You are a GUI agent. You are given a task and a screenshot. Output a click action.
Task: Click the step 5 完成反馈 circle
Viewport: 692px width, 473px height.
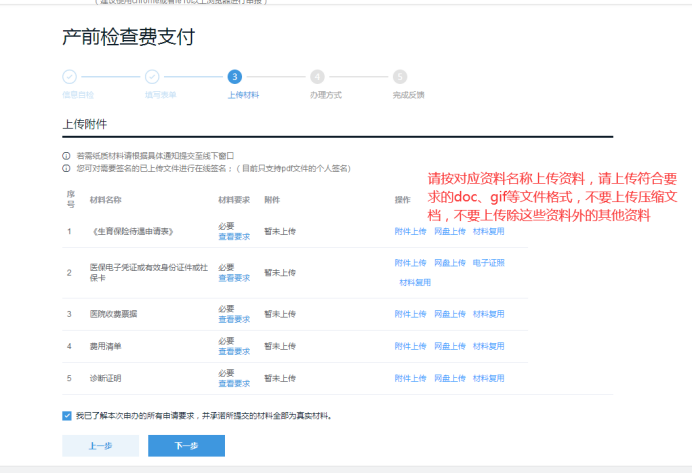400,77
